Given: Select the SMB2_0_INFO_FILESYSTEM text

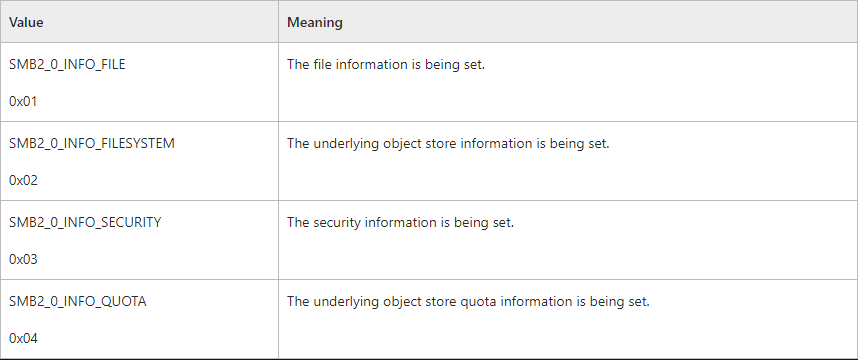Looking at the screenshot, I should tap(92, 143).
